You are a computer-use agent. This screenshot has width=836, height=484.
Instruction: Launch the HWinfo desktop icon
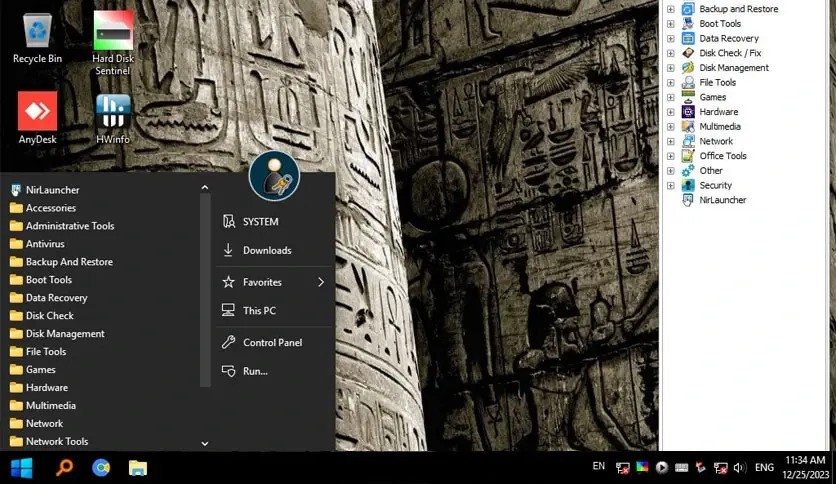(112, 119)
